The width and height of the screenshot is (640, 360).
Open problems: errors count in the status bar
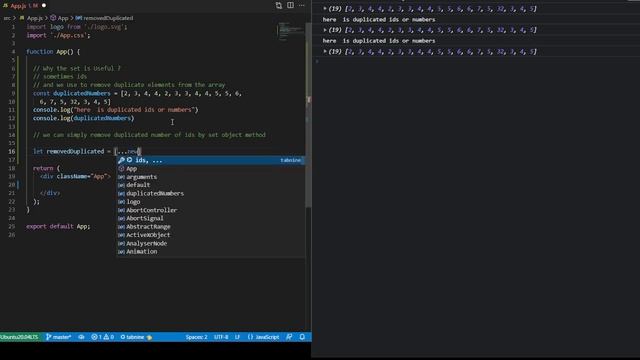[103, 337]
